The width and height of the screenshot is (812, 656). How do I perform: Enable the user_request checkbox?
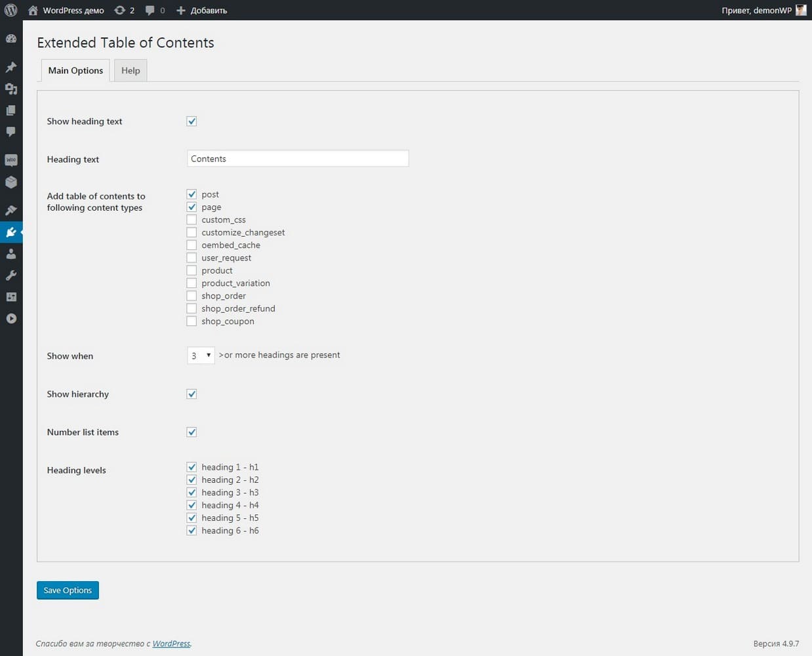pos(192,258)
